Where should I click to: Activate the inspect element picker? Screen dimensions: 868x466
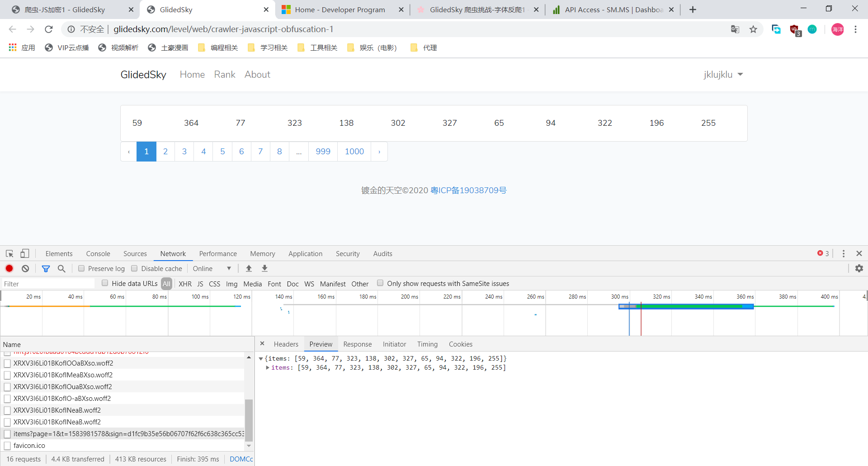(x=9, y=254)
